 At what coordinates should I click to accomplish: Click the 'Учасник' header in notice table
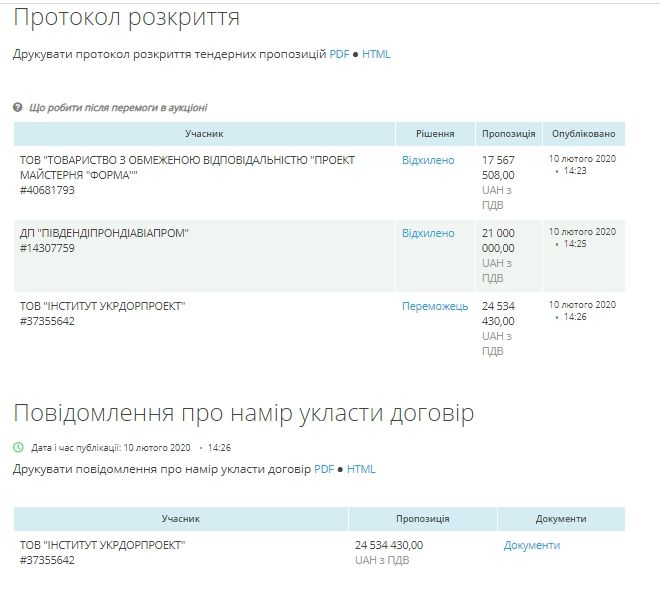pyautogui.click(x=181, y=519)
